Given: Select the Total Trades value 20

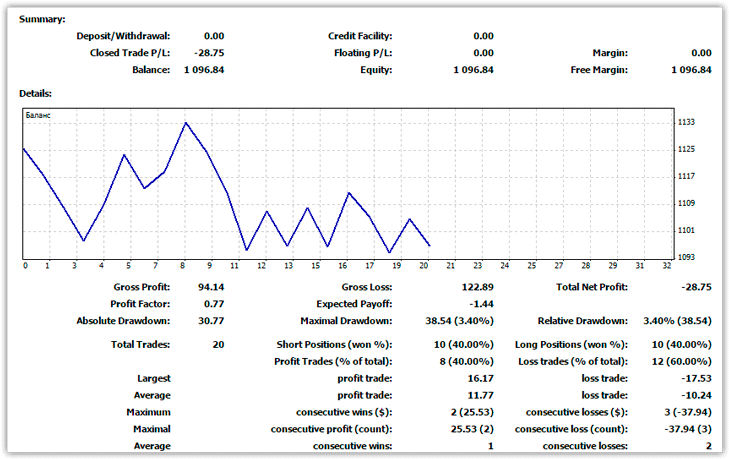Looking at the screenshot, I should pyautogui.click(x=217, y=344).
